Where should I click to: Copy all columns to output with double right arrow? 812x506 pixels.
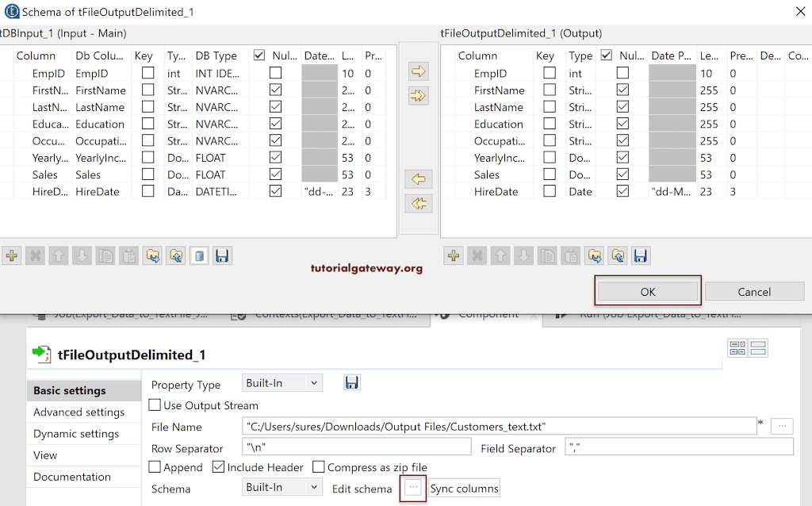[419, 95]
